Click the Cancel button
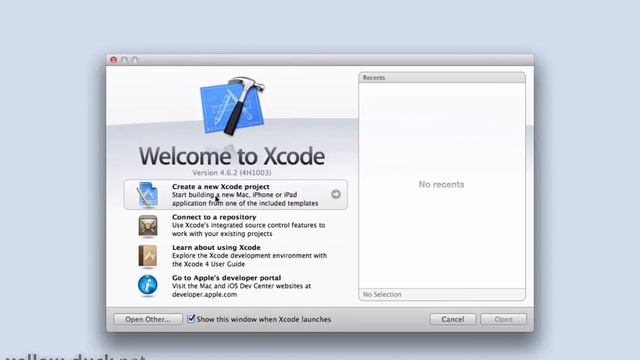This screenshot has height=360, width=640. tap(453, 319)
